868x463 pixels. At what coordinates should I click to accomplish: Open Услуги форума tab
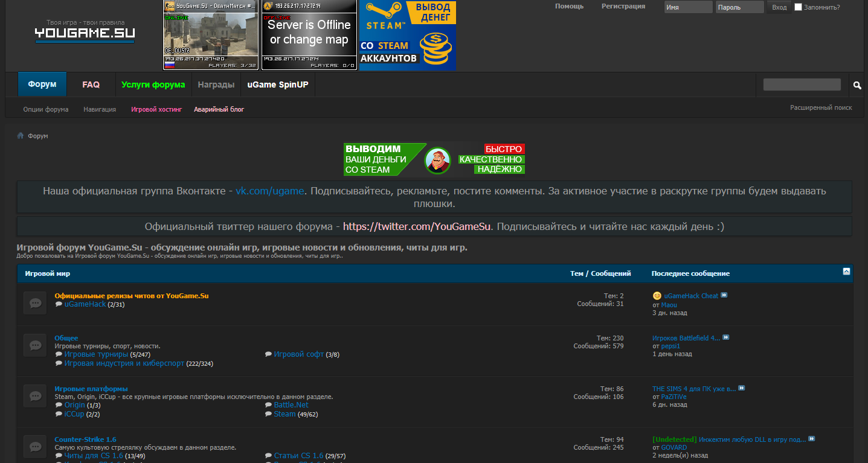pyautogui.click(x=153, y=85)
